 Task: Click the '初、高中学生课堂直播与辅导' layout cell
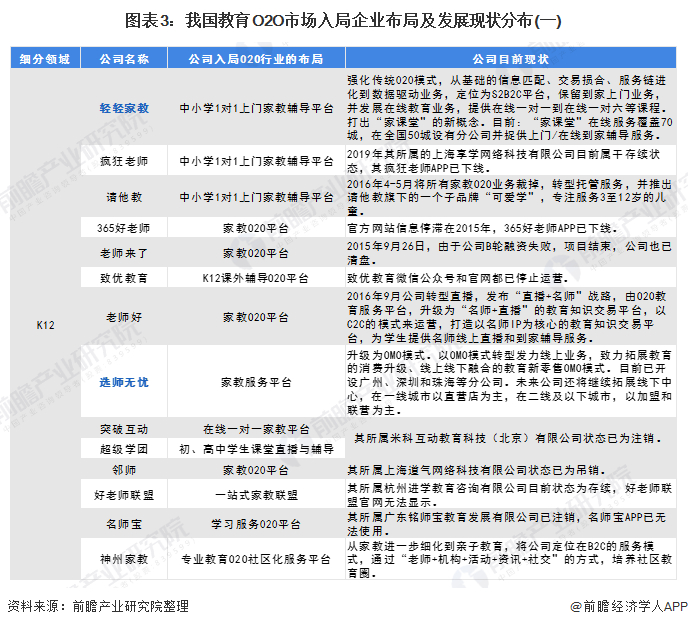pos(256,449)
